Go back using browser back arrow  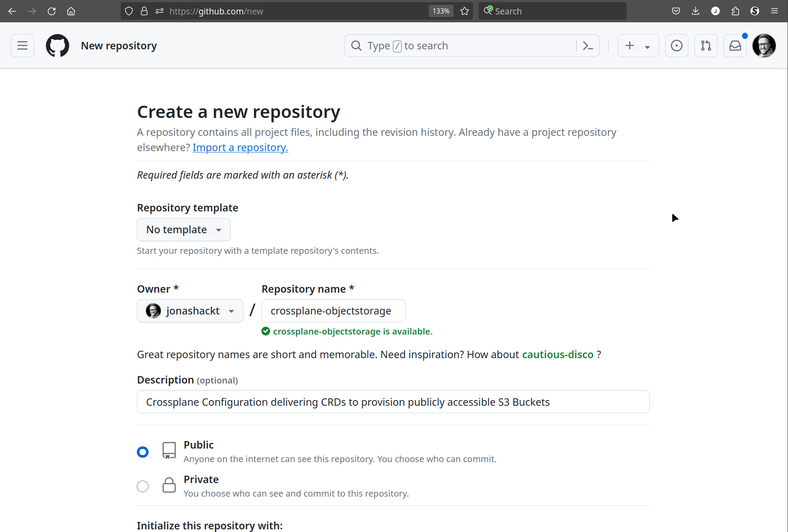point(12,11)
